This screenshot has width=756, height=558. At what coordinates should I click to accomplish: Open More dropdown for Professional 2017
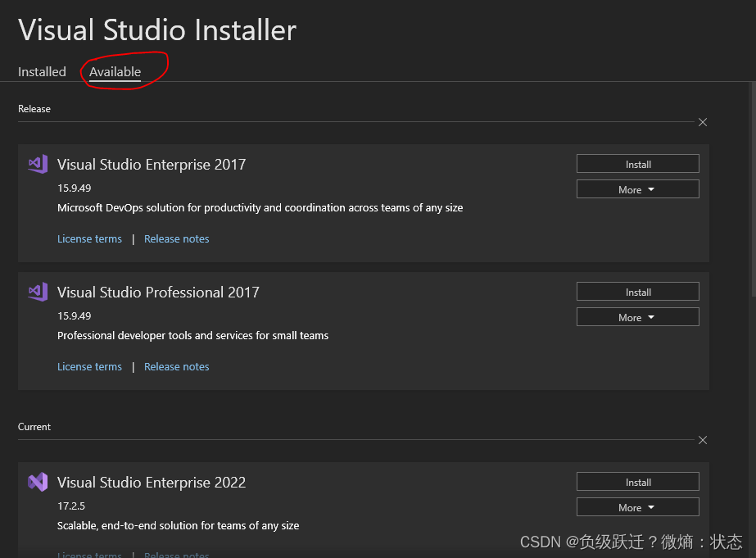pyautogui.click(x=637, y=317)
